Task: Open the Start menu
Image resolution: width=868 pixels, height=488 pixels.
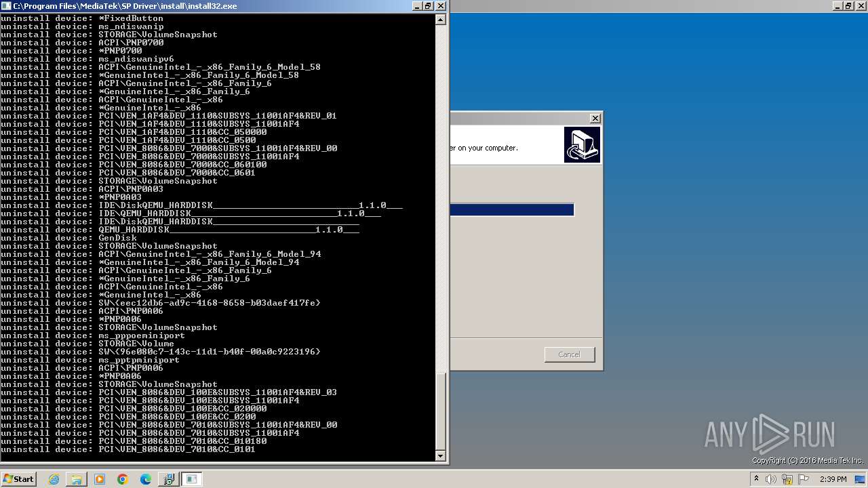Action: [18, 479]
